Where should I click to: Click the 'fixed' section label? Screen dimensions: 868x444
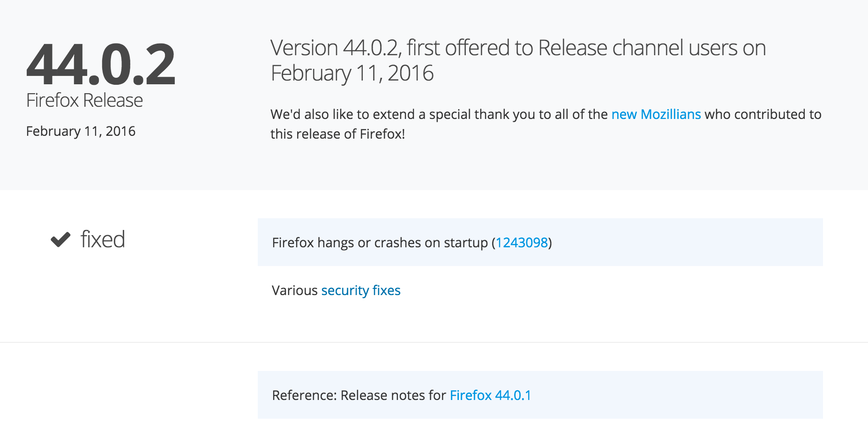tap(103, 239)
